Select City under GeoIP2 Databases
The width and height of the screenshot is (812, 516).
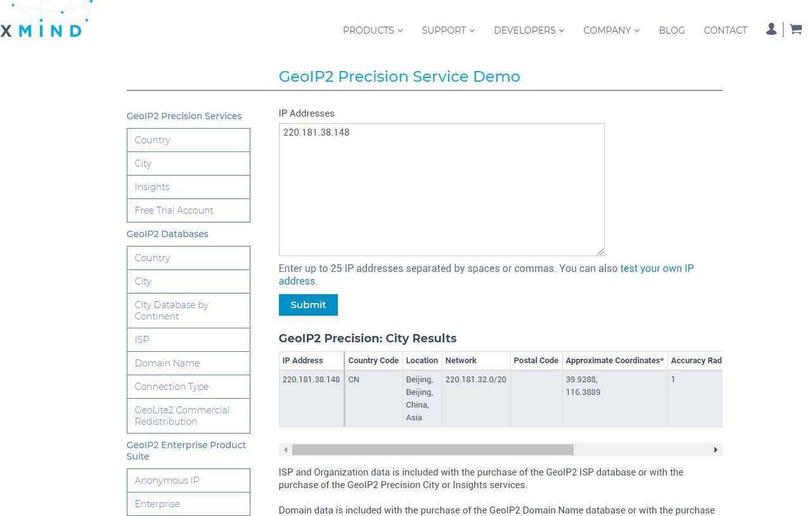click(188, 281)
